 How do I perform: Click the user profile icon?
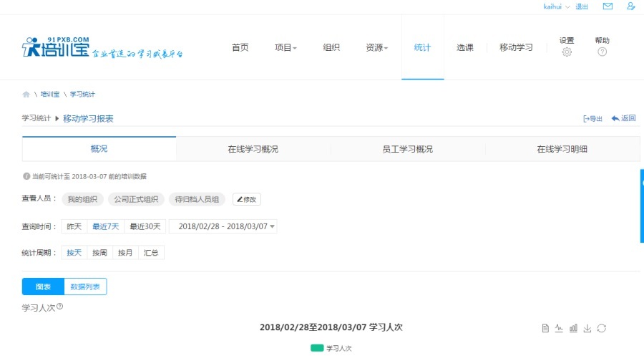(x=631, y=6)
